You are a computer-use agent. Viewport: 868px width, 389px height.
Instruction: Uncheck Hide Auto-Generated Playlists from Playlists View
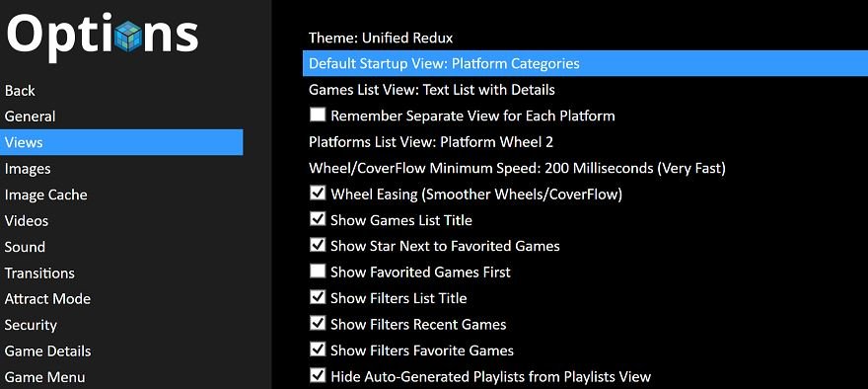tap(318, 376)
